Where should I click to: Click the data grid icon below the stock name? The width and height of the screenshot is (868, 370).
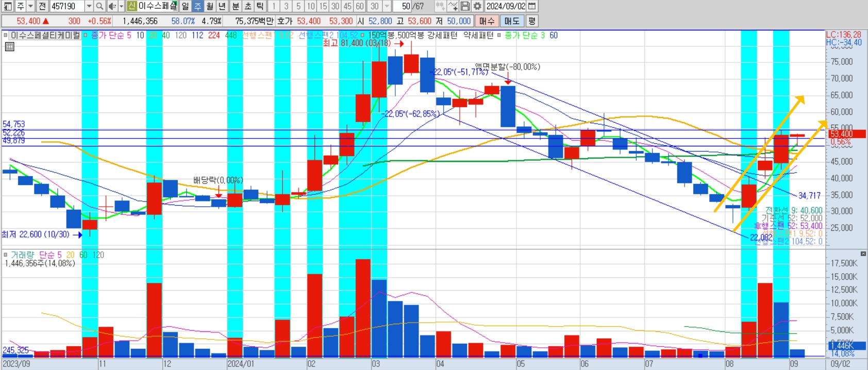(10, 47)
